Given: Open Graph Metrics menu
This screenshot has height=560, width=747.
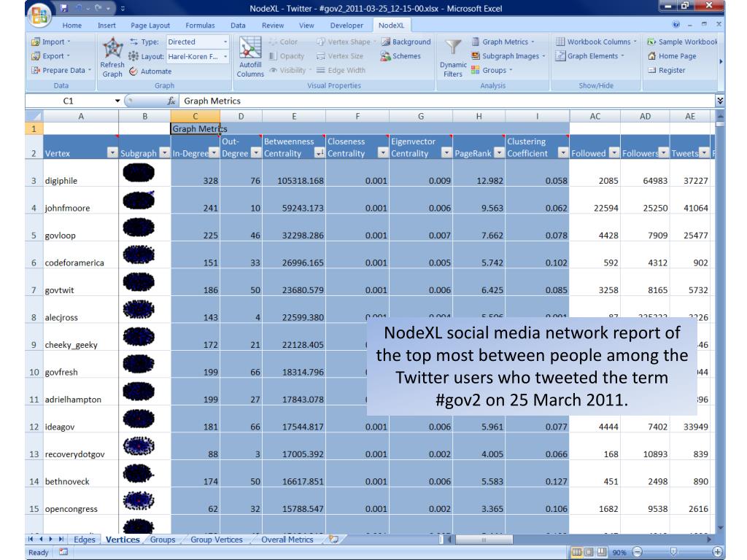Looking at the screenshot, I should point(503,42).
